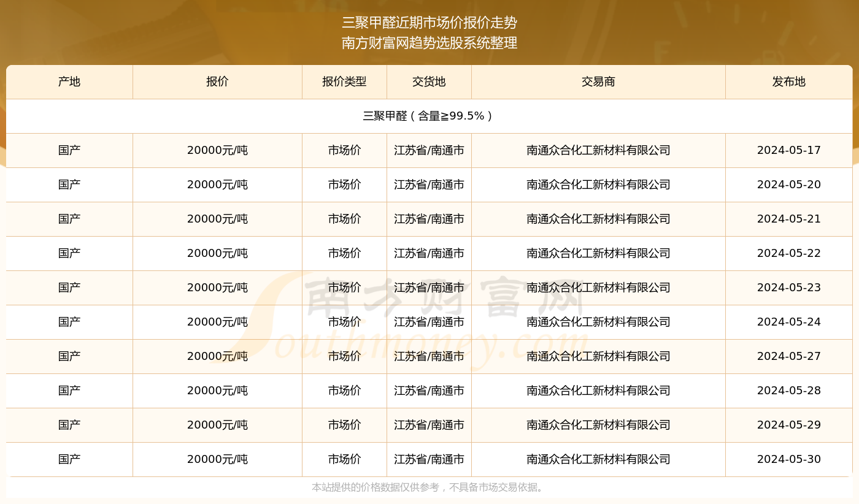Click 市场价 in the 2024-05-20 row

click(344, 185)
